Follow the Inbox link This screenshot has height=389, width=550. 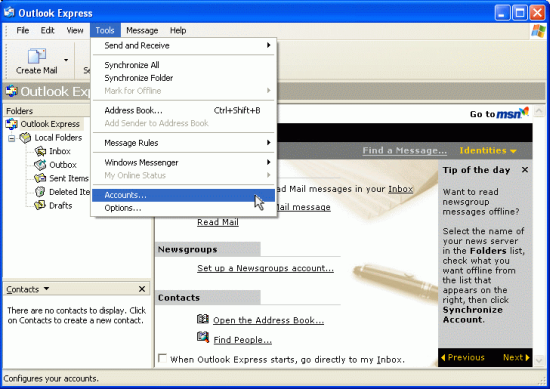tap(401, 189)
